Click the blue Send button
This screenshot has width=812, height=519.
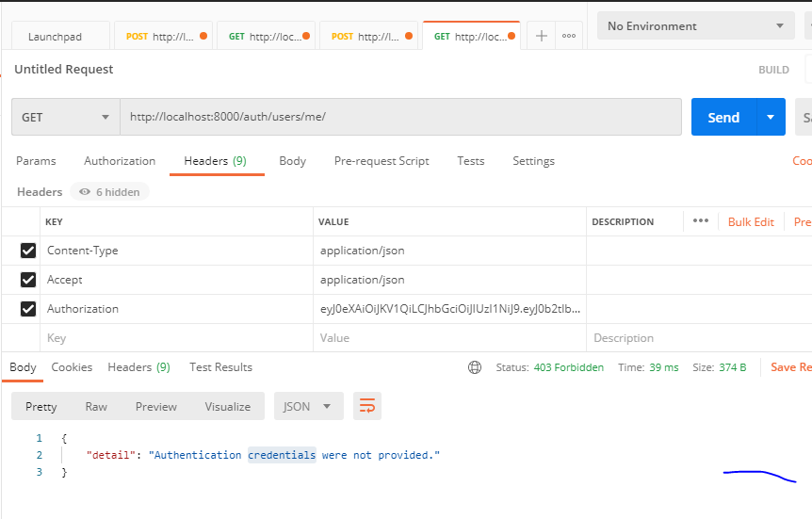tap(724, 117)
